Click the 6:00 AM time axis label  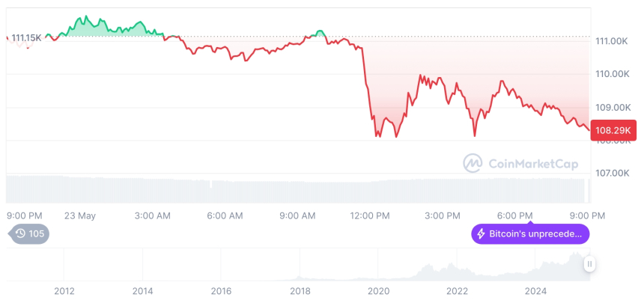coord(225,215)
